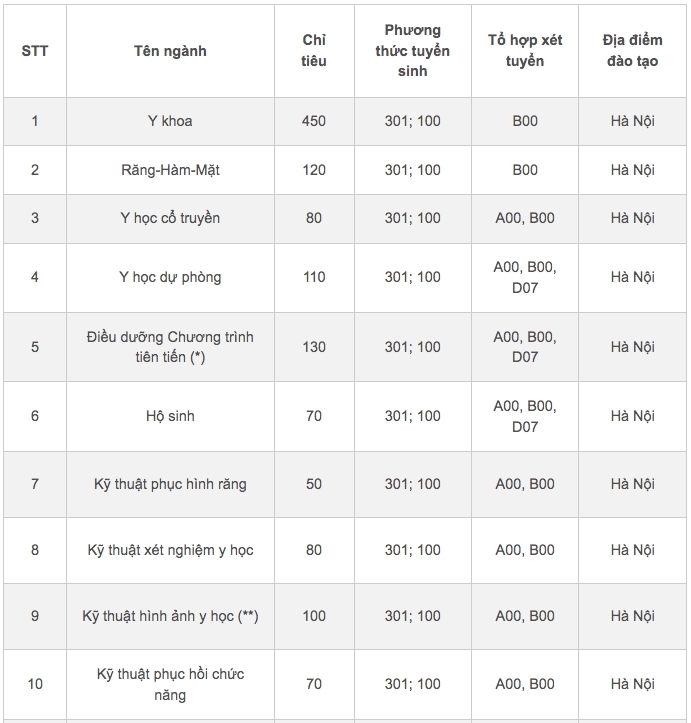Image resolution: width=691 pixels, height=723 pixels.
Task: Click the "Tên ngành" column header
Action: point(170,50)
